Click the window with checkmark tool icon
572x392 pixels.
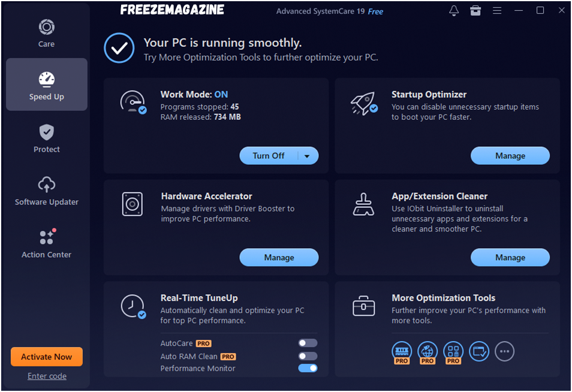[479, 351]
